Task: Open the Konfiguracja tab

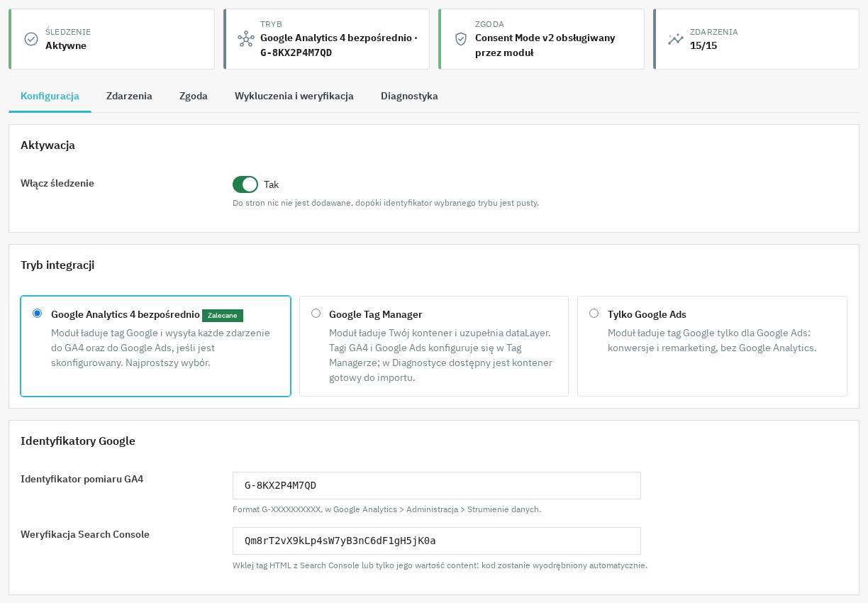Action: pyautogui.click(x=50, y=96)
